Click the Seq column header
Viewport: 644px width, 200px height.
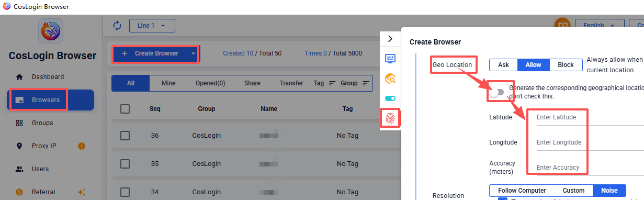pyautogui.click(x=154, y=109)
